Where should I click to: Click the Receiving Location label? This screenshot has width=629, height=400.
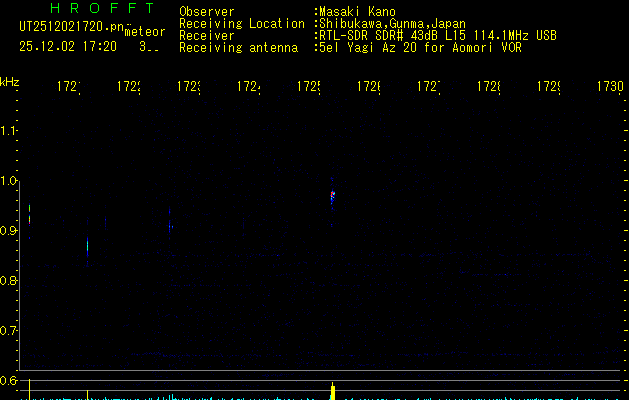click(x=242, y=24)
